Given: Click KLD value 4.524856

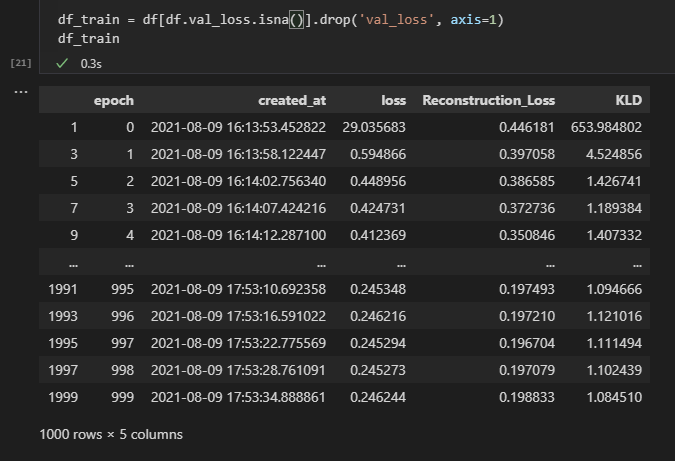Looking at the screenshot, I should (x=614, y=154).
